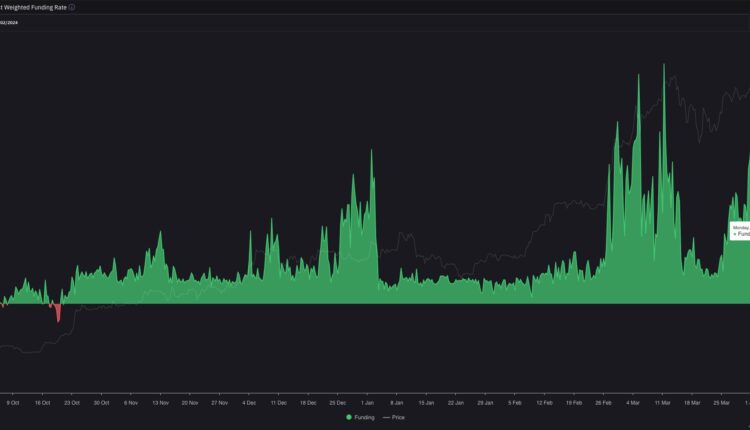The height and width of the screenshot is (430, 750).
Task: Select the 9 Oct x-axis label
Action: [x=12, y=402]
